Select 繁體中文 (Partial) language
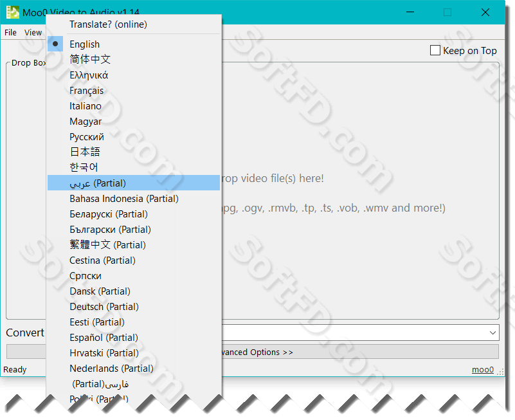 tap(134, 244)
